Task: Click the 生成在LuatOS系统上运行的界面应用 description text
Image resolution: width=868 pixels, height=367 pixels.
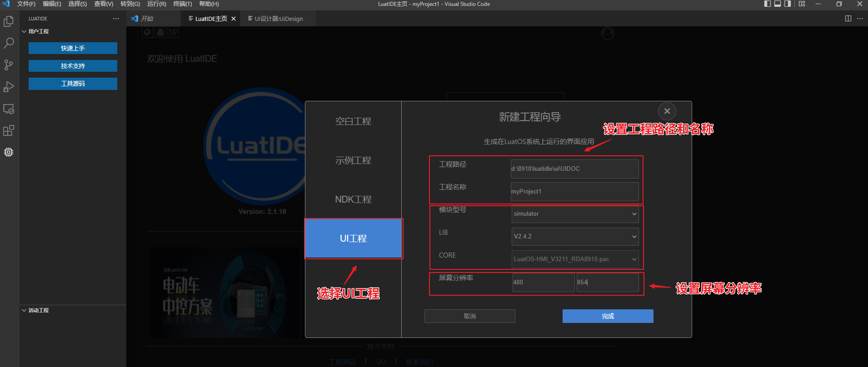Action: tap(539, 142)
